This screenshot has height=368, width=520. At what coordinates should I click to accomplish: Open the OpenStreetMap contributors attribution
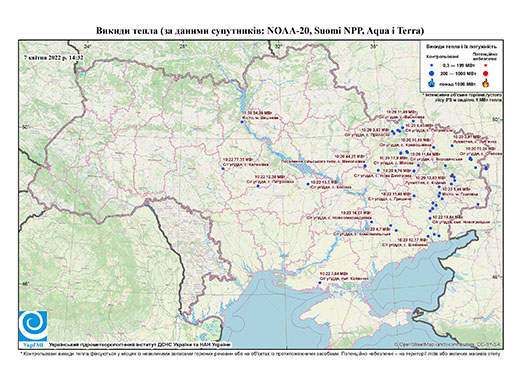click(x=448, y=344)
